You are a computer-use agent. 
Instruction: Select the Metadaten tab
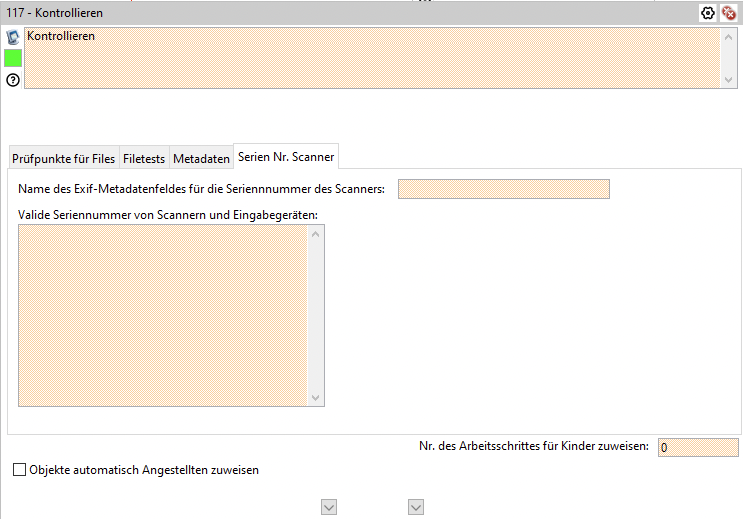pyautogui.click(x=201, y=158)
